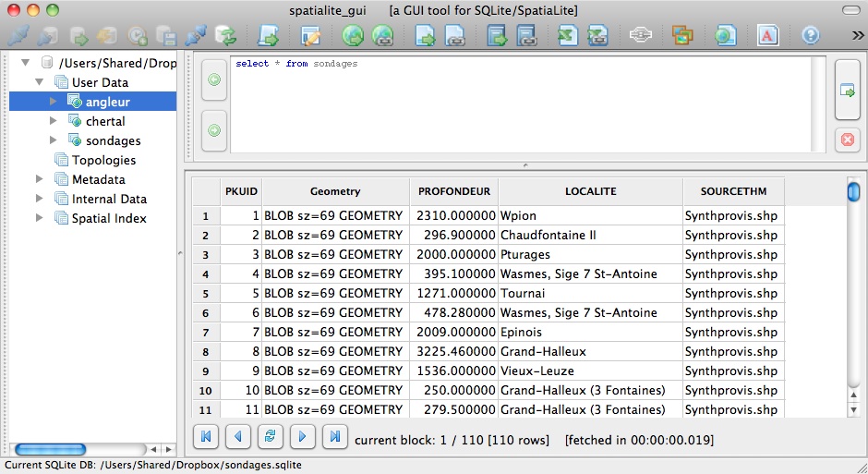This screenshot has width=868, height=474.
Task: Open the red letter A charset icon
Action: coord(767,36)
